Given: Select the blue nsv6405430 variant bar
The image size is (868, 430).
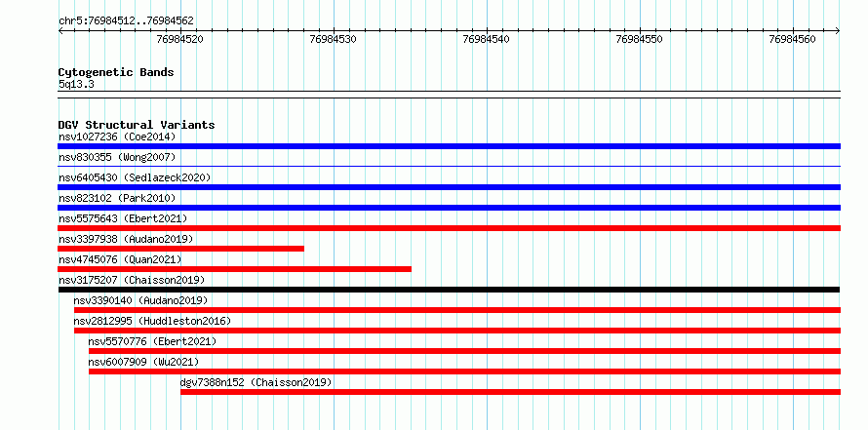Looking at the screenshot, I should [449, 187].
